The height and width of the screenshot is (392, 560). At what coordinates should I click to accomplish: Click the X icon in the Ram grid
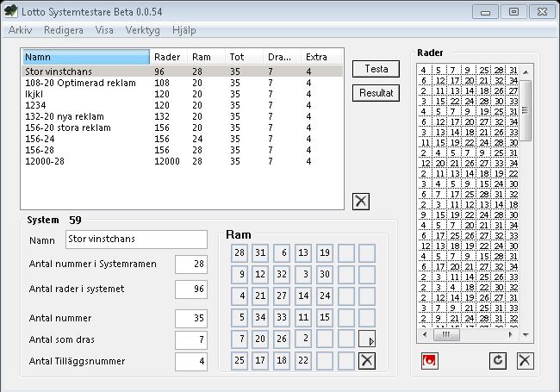367,360
